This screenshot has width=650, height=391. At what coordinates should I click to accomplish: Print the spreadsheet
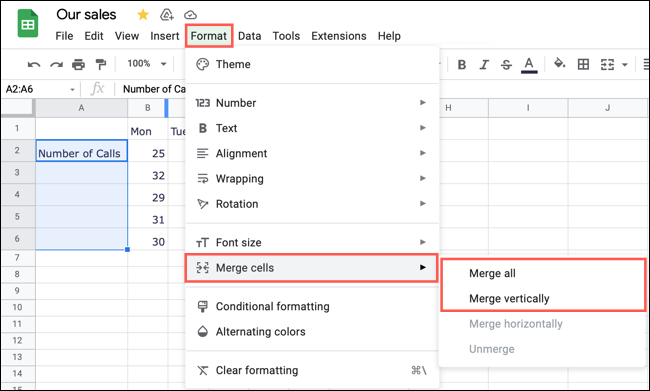tap(78, 64)
